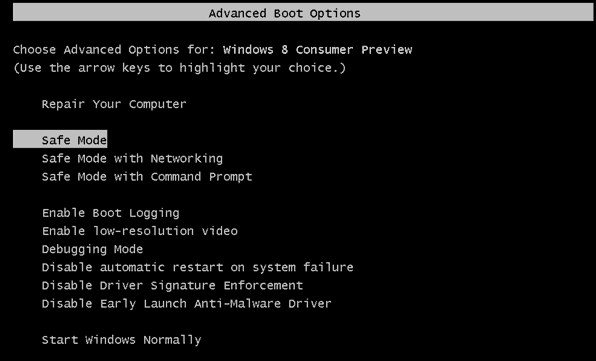The height and width of the screenshot is (361, 596).
Task: Click the words Command Prompt in the list
Action: (x=201, y=177)
